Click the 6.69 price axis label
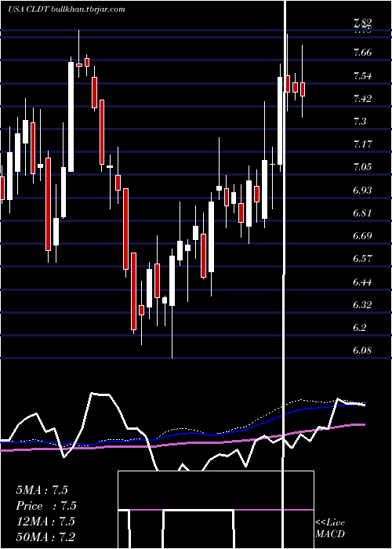Screen dimensions: 392x549 [362, 235]
